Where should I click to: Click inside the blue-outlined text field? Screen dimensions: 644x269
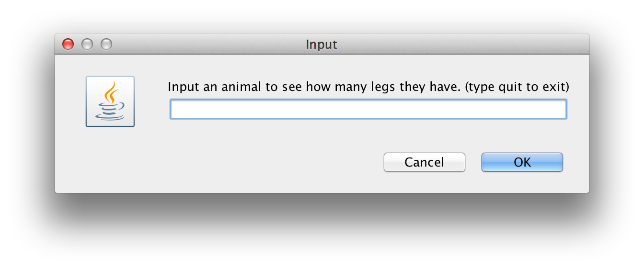pyautogui.click(x=368, y=109)
